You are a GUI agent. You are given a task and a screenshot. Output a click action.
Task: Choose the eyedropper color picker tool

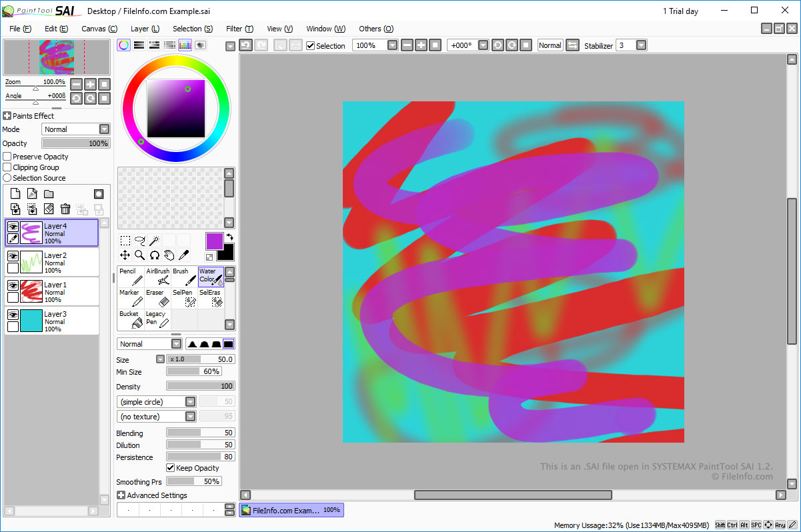coord(183,255)
